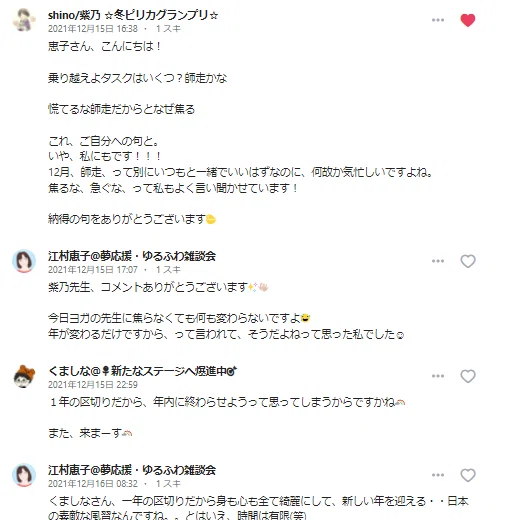Image resolution: width=527 pixels, height=520 pixels.
Task: Open shino's profile avatar
Action: click(24, 20)
